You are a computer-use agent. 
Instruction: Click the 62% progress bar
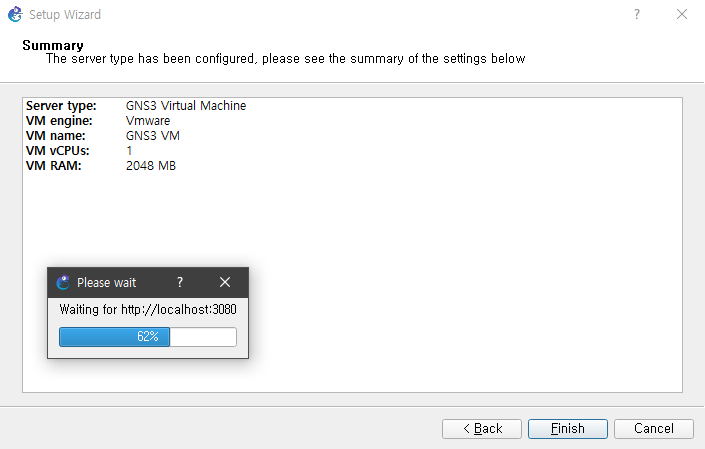[x=148, y=337]
